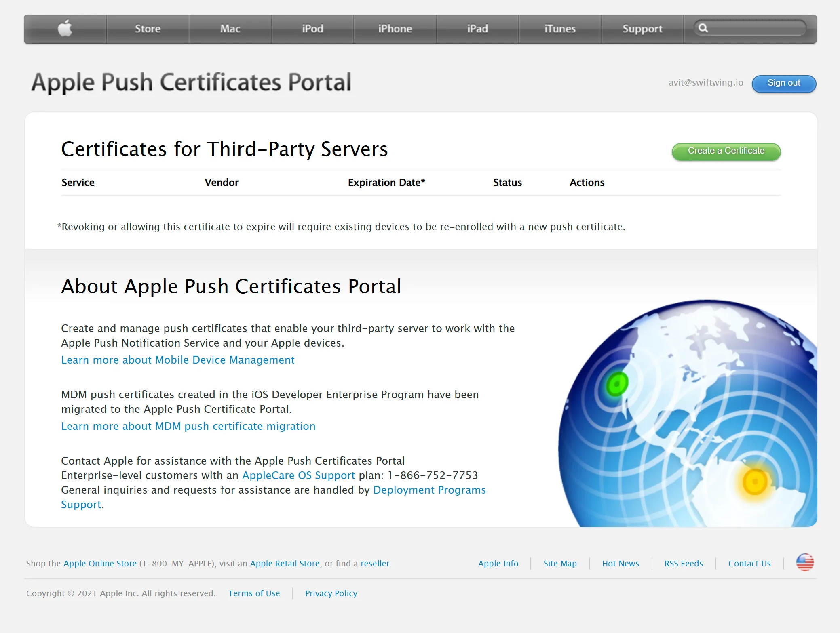840x633 pixels.
Task: Open Learn more about MDM push certificate migration
Action: tap(188, 426)
